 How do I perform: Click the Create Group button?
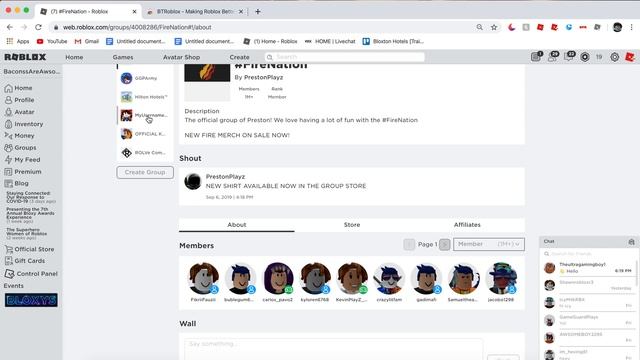pyautogui.click(x=145, y=172)
